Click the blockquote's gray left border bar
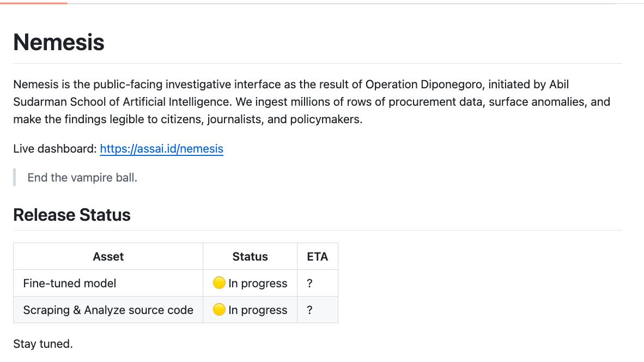Screen dimensions: 644x362 [x=15, y=178]
